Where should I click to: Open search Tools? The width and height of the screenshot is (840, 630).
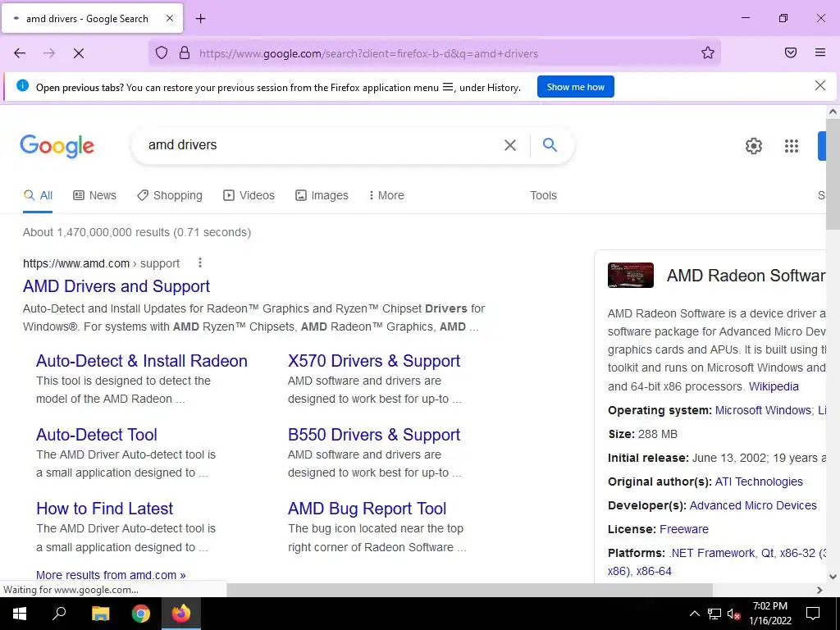click(543, 195)
